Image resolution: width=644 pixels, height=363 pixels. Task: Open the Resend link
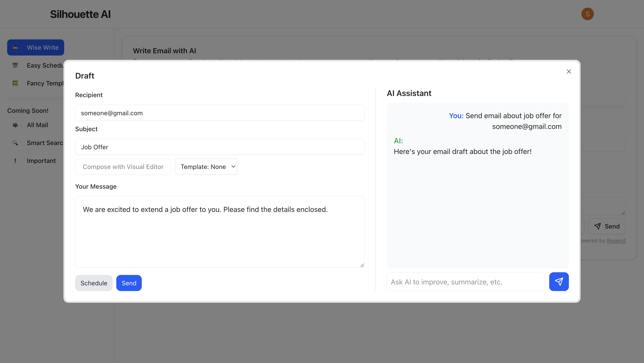click(x=616, y=240)
